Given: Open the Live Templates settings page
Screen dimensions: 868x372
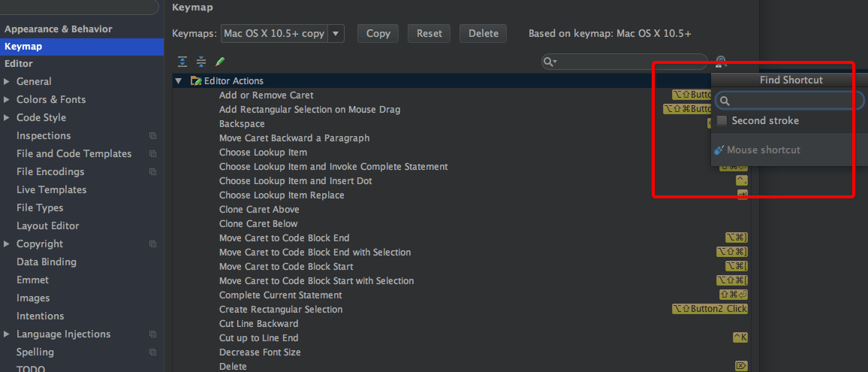Looking at the screenshot, I should point(51,190).
